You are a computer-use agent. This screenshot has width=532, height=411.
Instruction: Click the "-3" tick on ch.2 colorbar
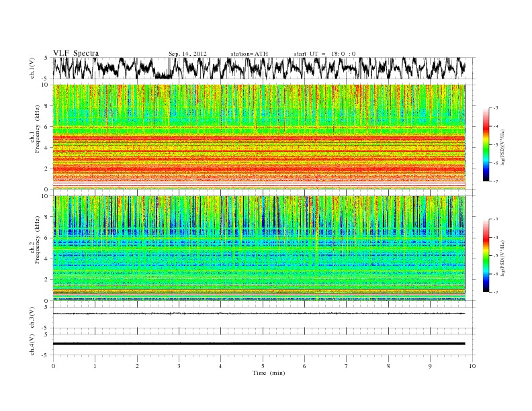(x=495, y=219)
